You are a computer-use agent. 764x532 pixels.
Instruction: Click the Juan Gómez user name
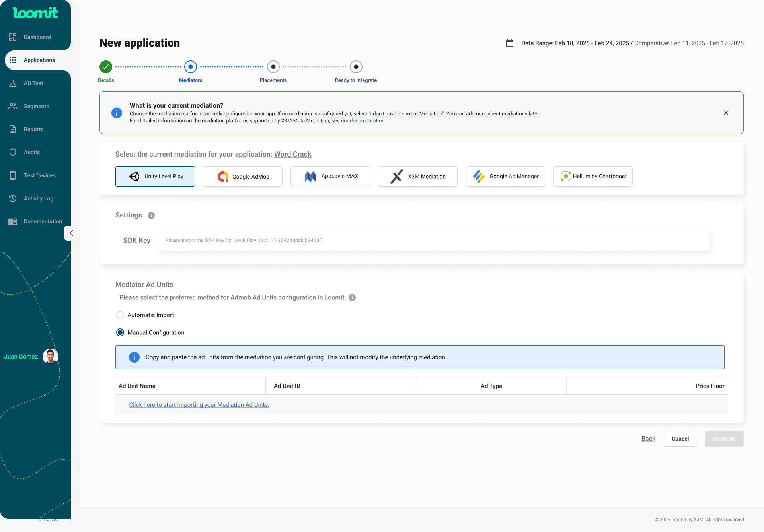point(21,357)
